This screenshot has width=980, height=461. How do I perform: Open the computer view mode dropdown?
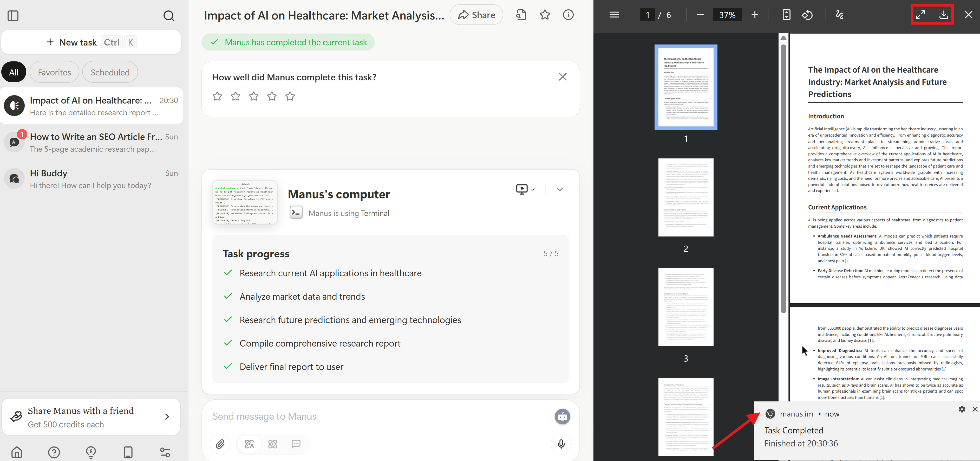[525, 189]
